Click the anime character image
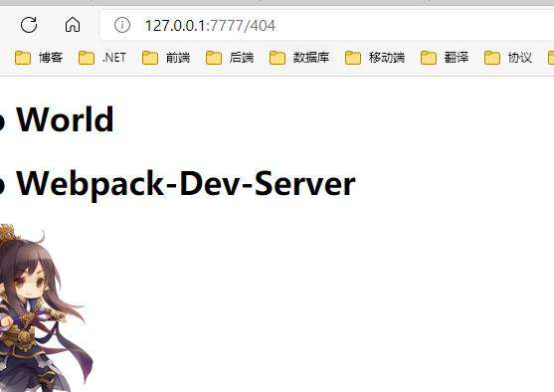554x392 pixels. [47, 307]
